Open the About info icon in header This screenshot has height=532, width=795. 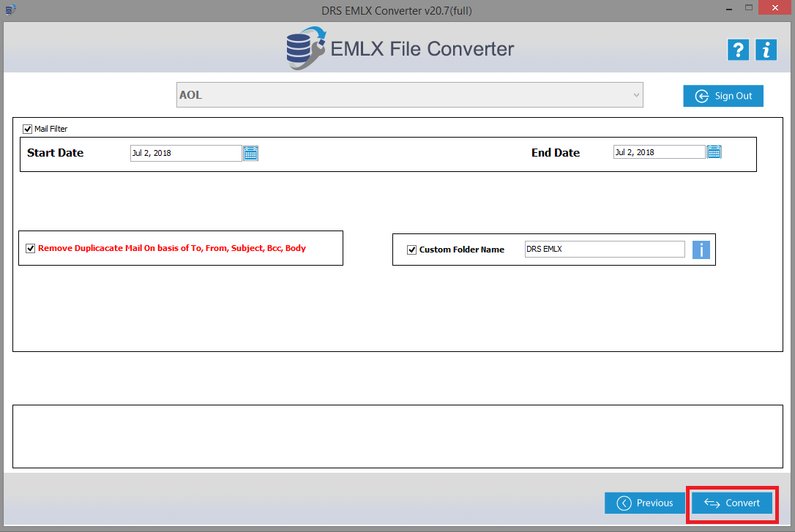(x=766, y=50)
